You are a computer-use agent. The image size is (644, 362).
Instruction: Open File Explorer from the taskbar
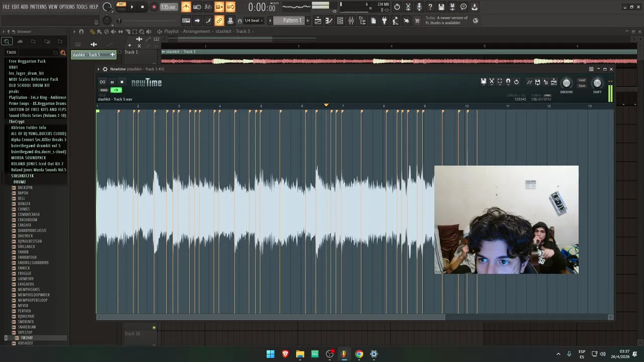(300, 354)
